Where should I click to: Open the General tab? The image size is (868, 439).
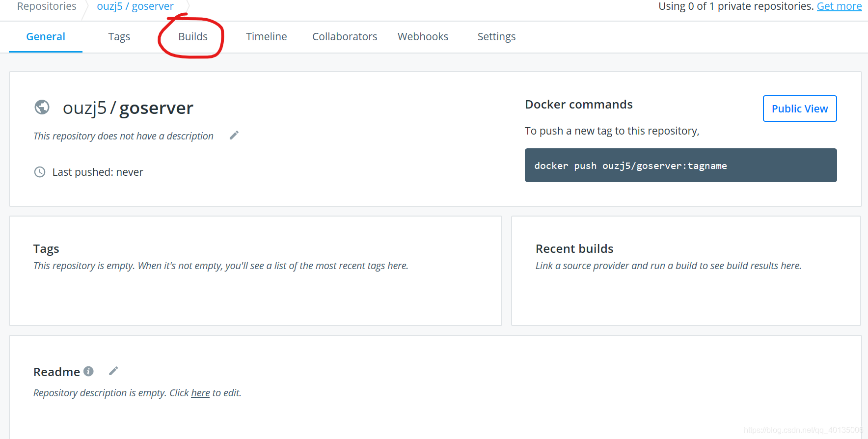click(46, 37)
